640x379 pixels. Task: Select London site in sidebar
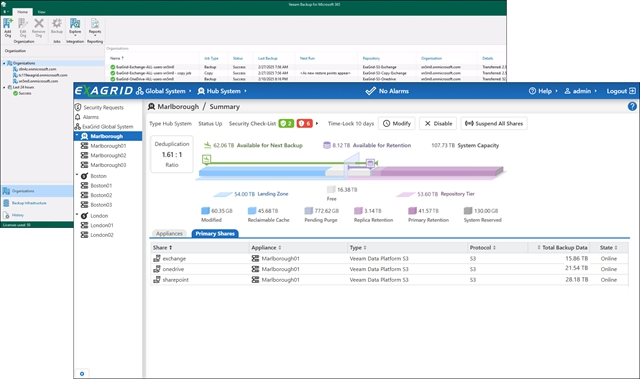point(94,216)
